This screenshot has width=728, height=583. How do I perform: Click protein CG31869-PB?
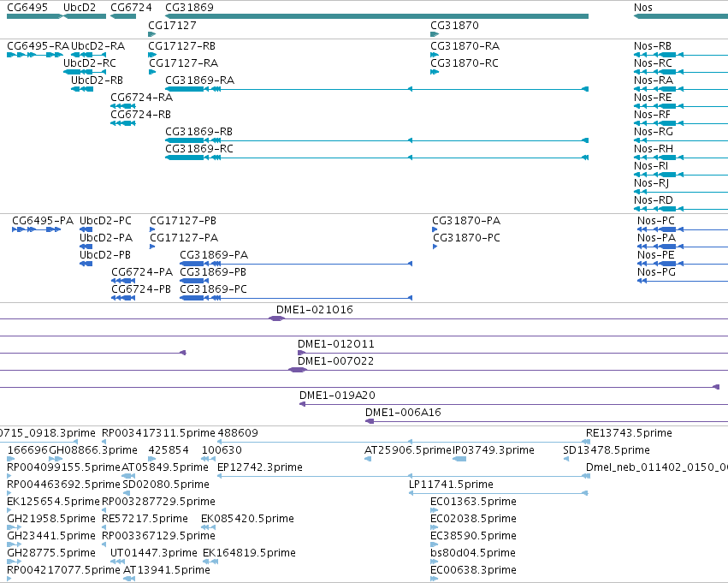[213, 272]
